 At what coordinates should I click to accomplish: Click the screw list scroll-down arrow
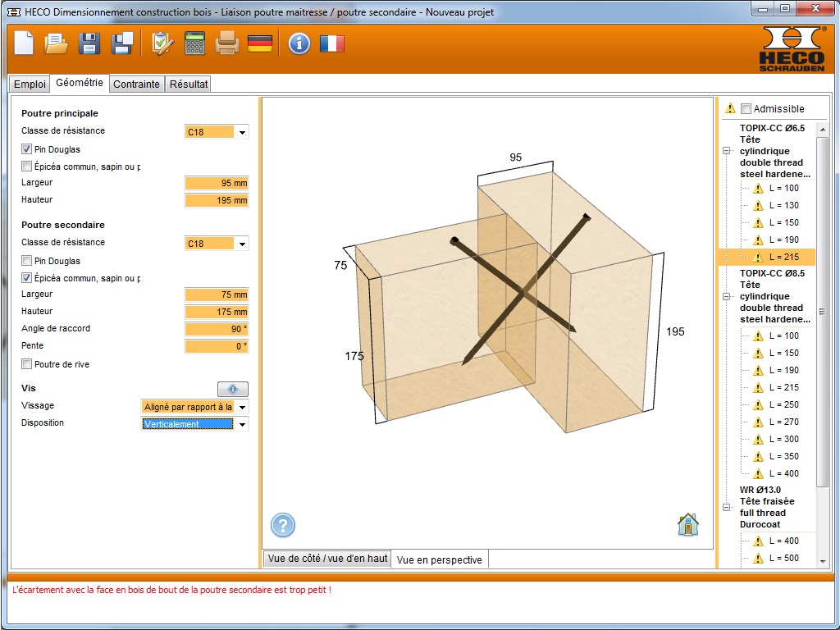tap(823, 561)
